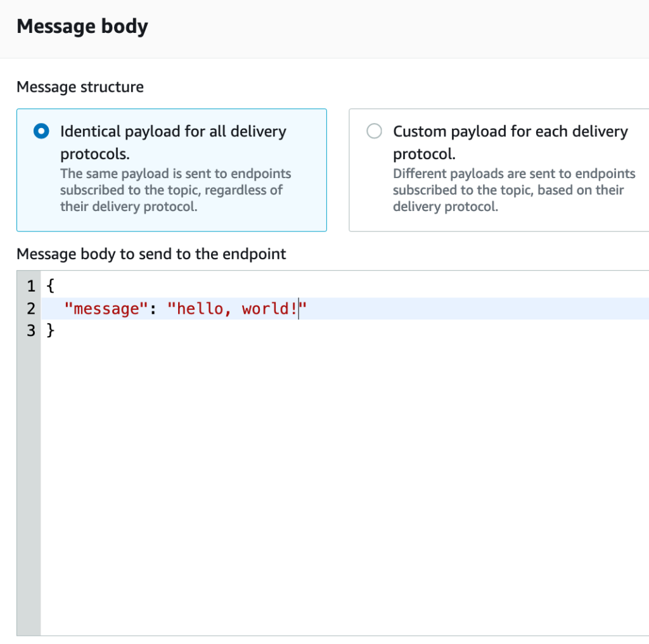This screenshot has width=649, height=644.
Task: Click "Identical payload for all delivery protocols." title
Action: pos(173,143)
